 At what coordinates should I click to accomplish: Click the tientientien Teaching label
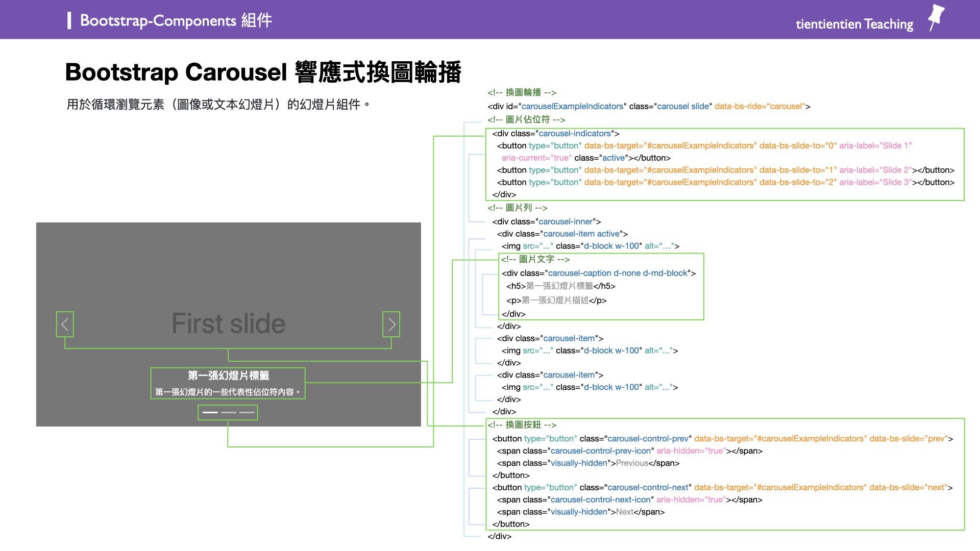853,24
